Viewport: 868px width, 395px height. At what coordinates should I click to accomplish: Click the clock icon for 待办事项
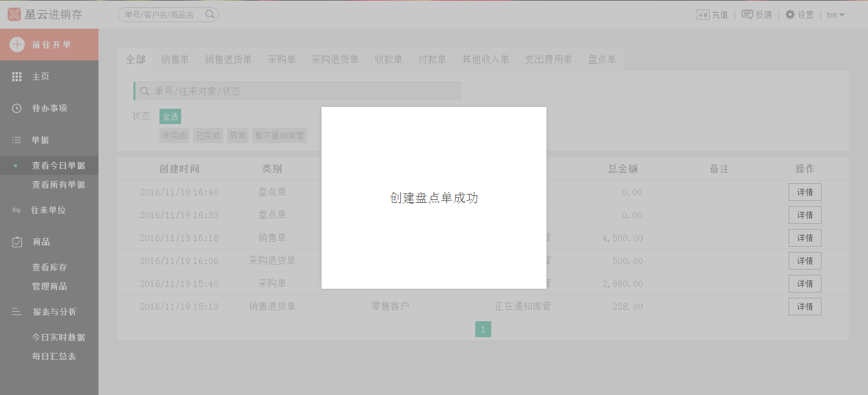[17, 108]
